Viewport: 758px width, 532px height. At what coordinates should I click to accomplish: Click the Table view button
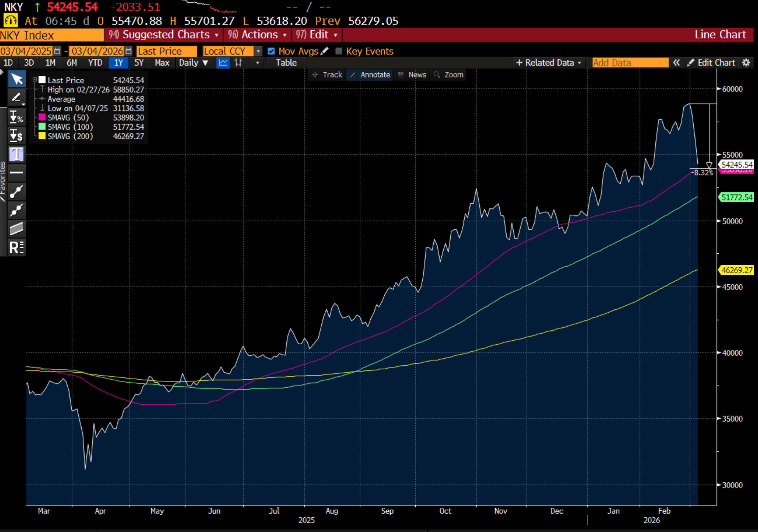click(x=286, y=63)
